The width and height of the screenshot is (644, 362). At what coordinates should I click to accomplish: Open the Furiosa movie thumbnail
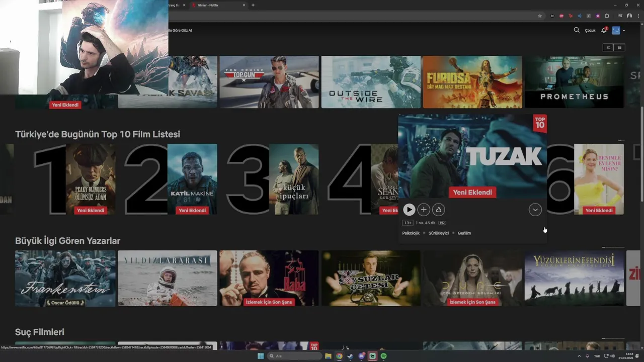[x=472, y=82]
